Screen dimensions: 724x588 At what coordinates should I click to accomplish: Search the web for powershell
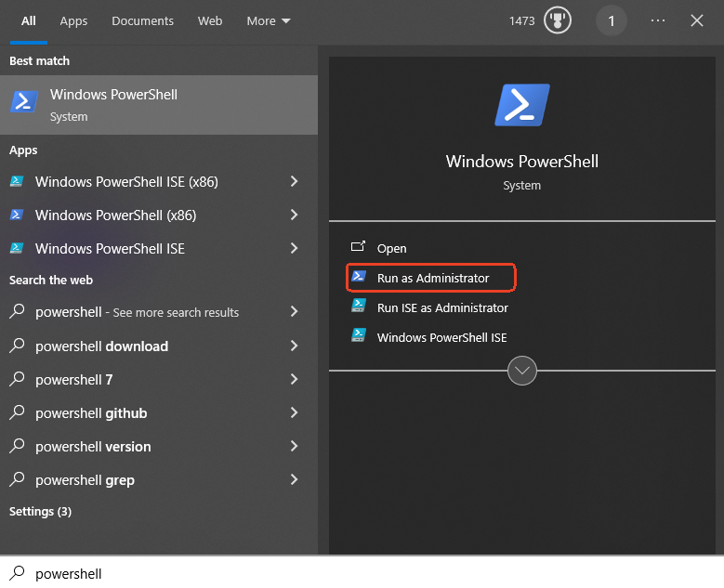137,312
